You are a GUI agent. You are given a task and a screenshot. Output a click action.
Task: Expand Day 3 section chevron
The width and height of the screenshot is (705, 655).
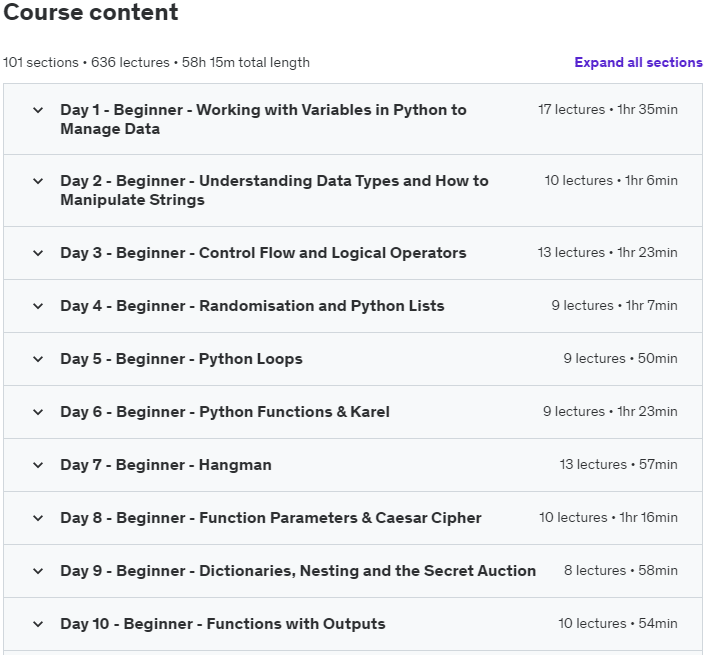(x=38, y=253)
